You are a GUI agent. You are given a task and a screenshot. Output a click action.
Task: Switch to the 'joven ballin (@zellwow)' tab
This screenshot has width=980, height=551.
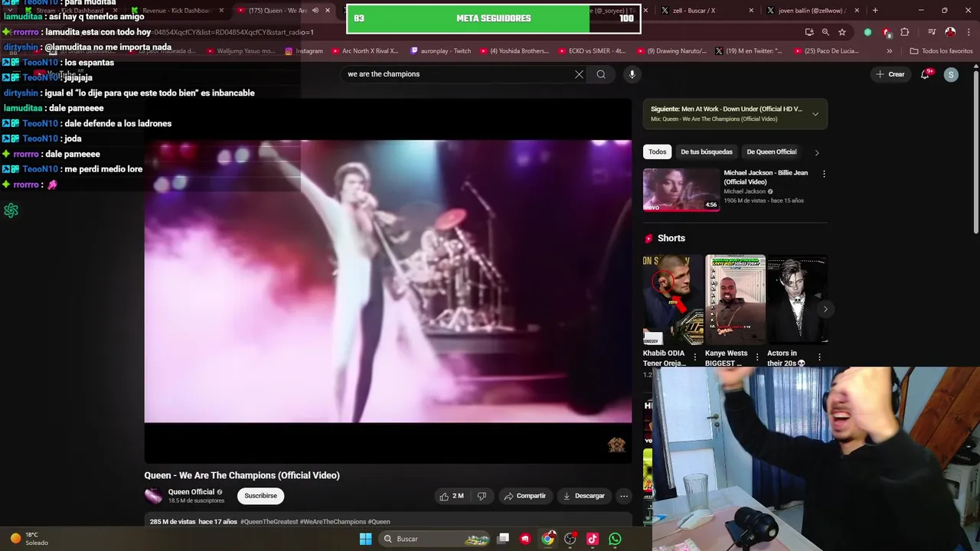click(812, 11)
